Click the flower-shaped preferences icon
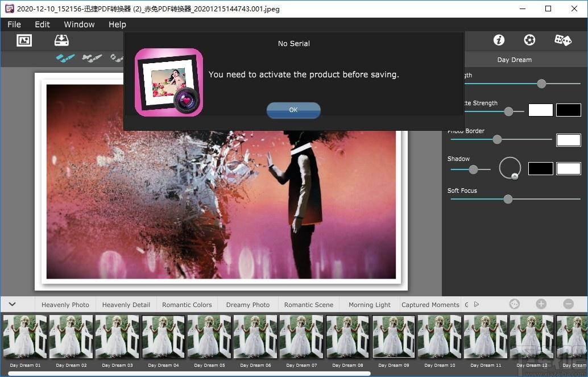The width and height of the screenshot is (588, 377). [529, 40]
